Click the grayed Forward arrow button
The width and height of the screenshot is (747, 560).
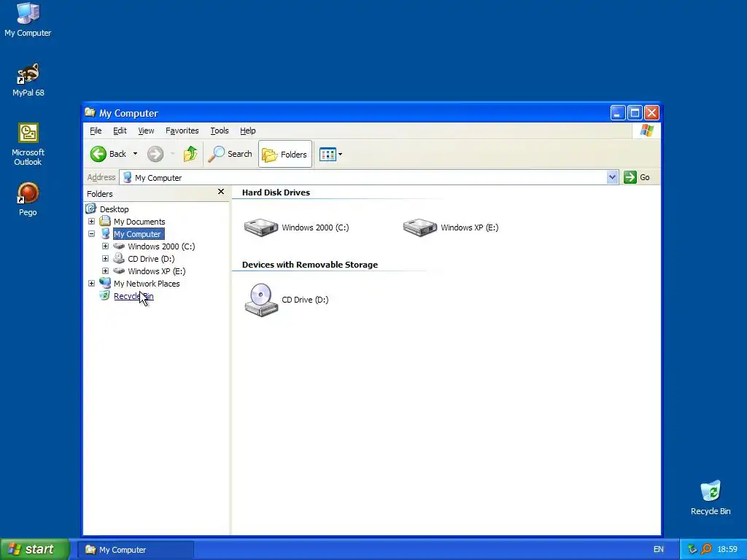(x=155, y=154)
